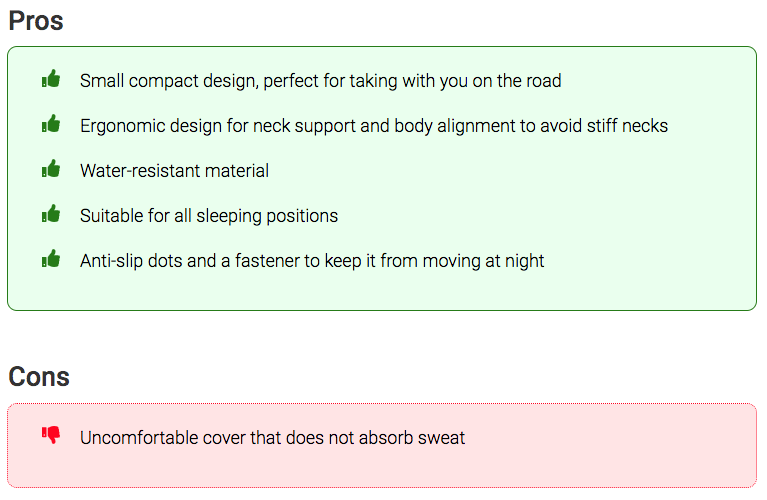
Task: Click Anti-slip dots and a fastener text
Action: point(312,261)
